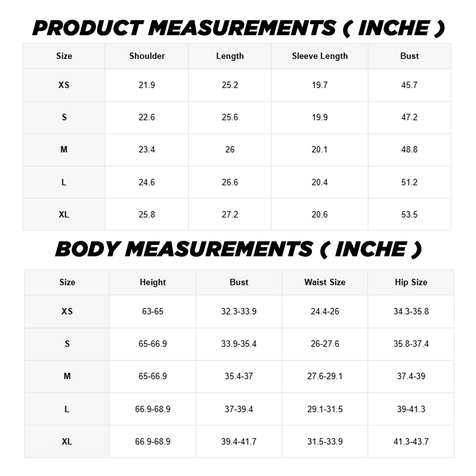Screen dimensions: 476x476
Task: Select the Height column header
Action: [153, 282]
